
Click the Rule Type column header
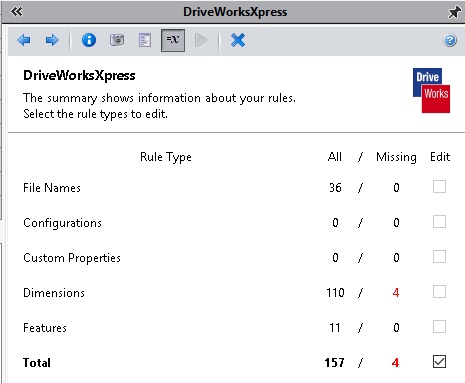click(166, 157)
